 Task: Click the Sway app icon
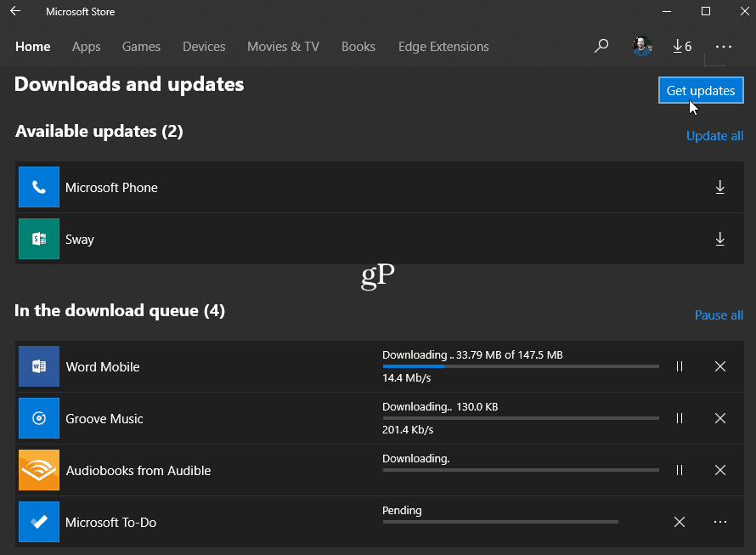39,239
